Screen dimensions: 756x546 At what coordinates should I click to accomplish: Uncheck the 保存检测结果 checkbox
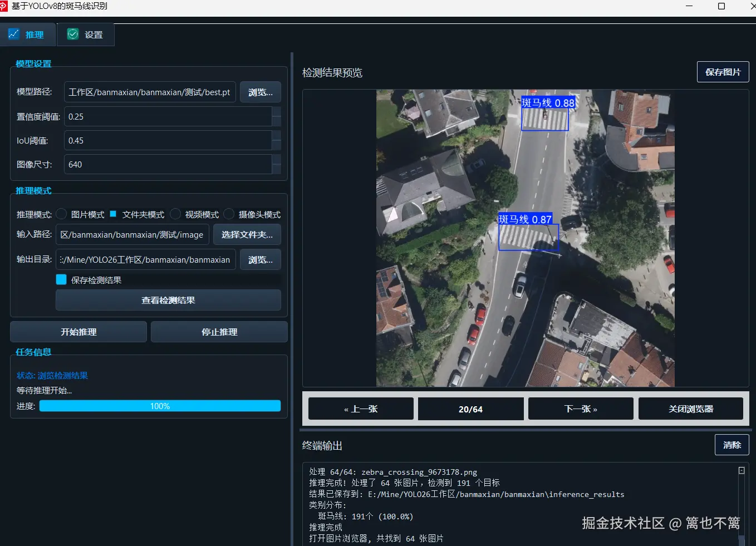[61, 279]
